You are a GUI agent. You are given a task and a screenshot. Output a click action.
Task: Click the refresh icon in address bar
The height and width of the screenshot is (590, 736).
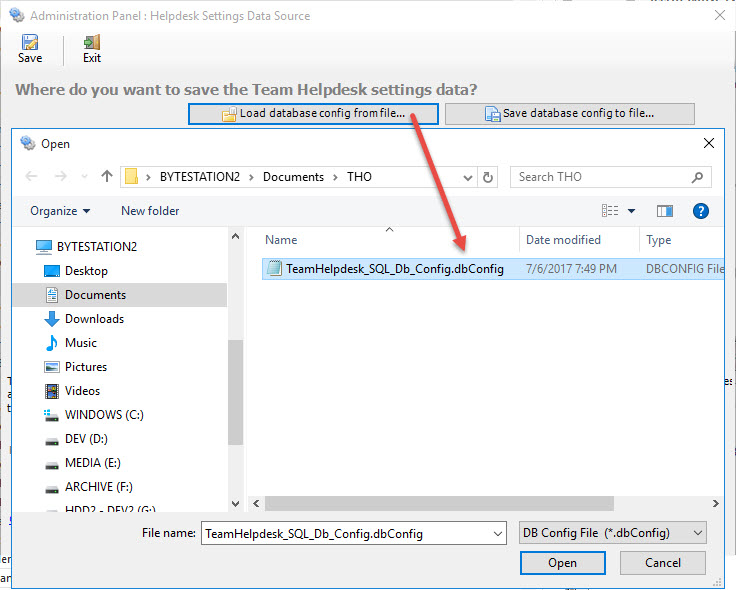pyautogui.click(x=488, y=177)
